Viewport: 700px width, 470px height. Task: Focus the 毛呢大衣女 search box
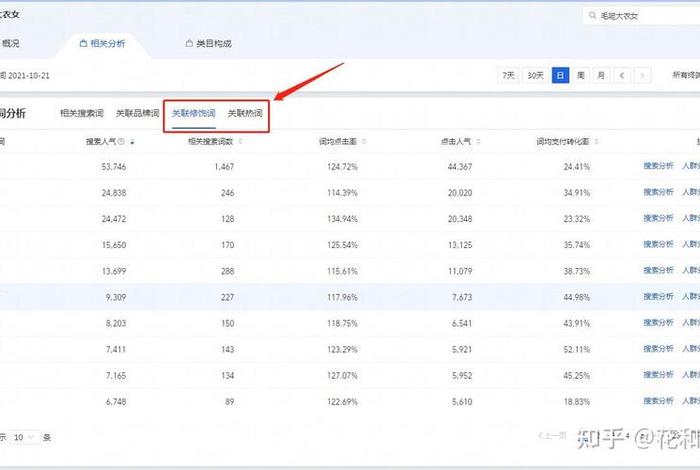tap(642, 16)
